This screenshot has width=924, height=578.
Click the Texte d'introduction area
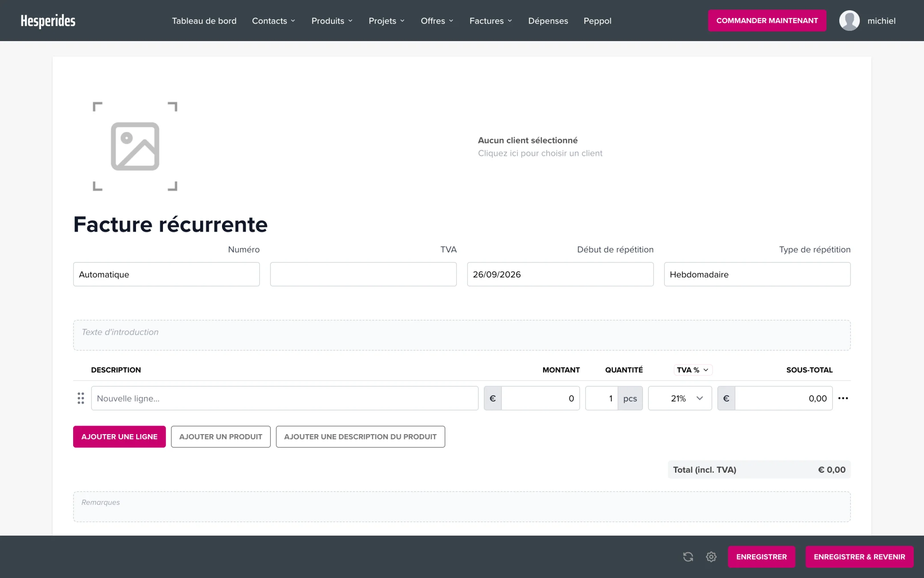[462, 335]
